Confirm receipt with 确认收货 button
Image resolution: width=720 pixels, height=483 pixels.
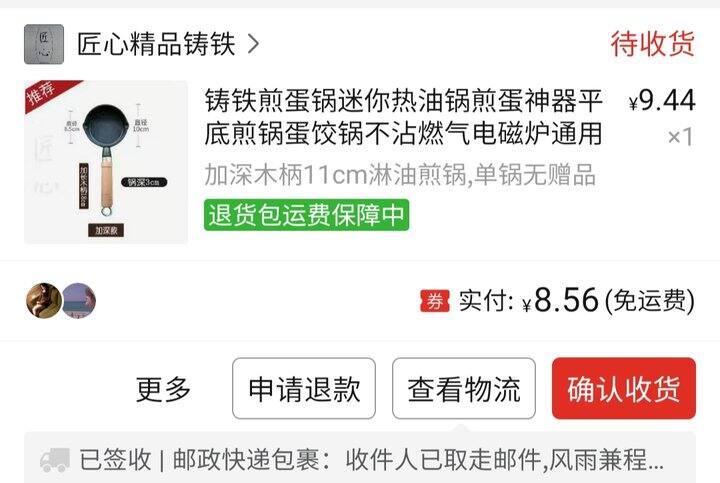click(x=624, y=388)
